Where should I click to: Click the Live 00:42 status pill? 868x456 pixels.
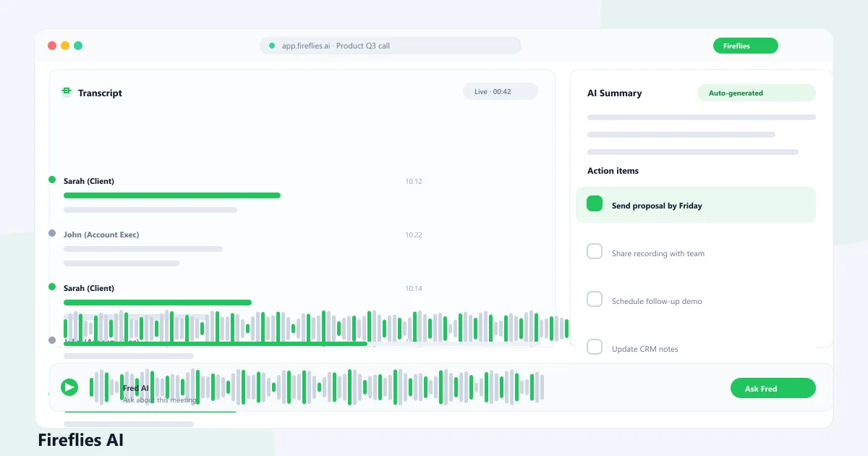501,91
